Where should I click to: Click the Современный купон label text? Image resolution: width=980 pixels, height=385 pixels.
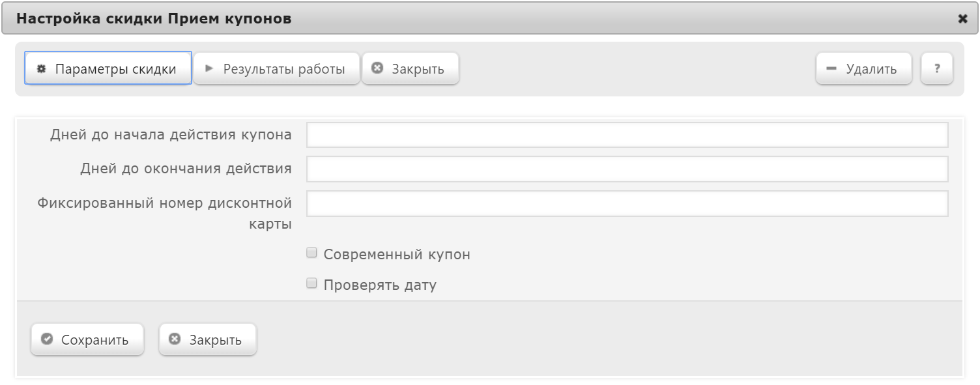tap(397, 255)
